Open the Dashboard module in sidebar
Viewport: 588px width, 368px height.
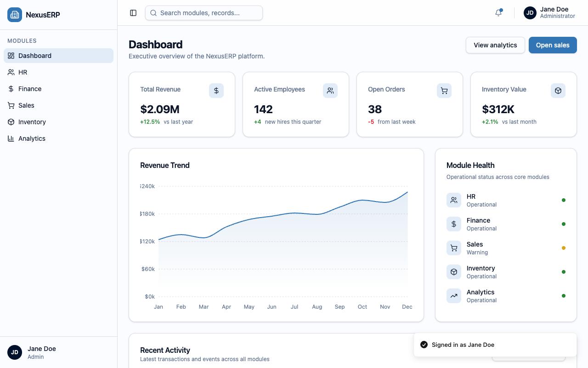[59, 56]
